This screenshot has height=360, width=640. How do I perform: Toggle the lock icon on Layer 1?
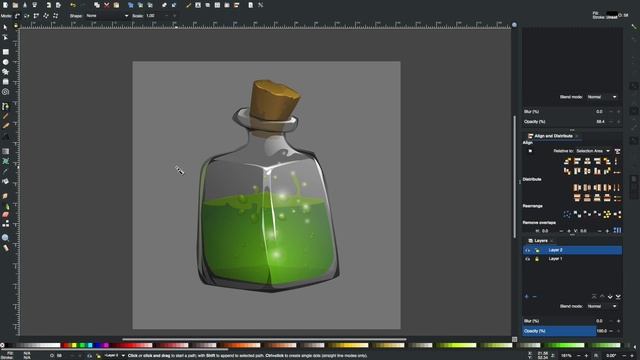537,259
